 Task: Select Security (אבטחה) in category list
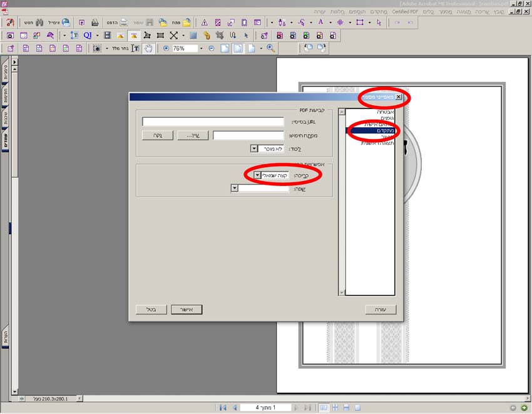[385, 111]
